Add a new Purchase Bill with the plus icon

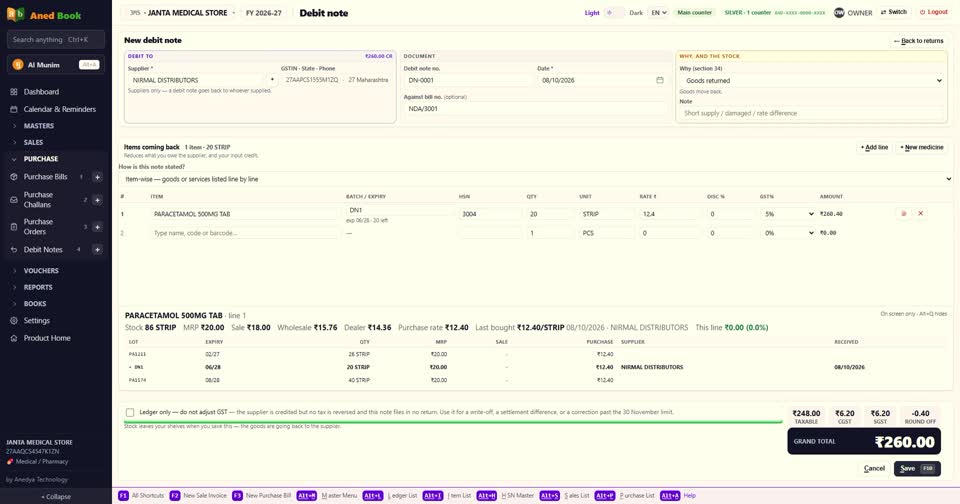coord(97,177)
